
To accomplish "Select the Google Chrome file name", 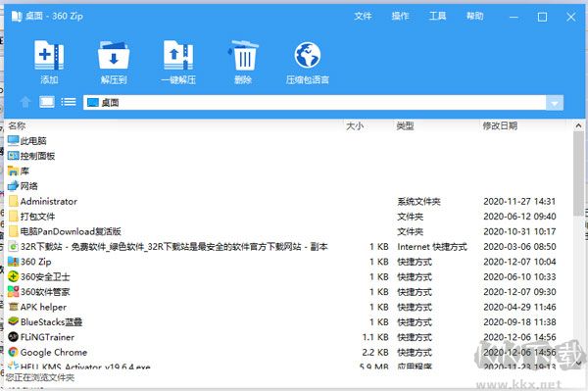I will tap(54, 352).
